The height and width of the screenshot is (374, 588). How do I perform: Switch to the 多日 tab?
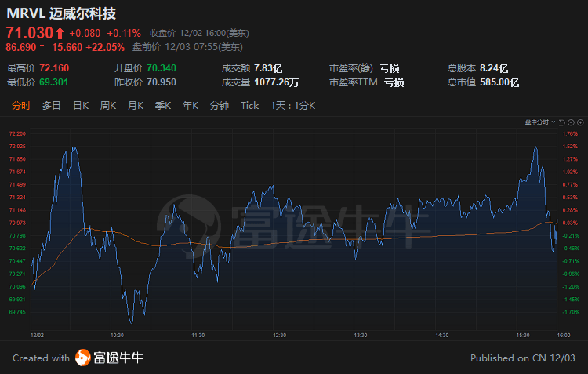[x=52, y=106]
